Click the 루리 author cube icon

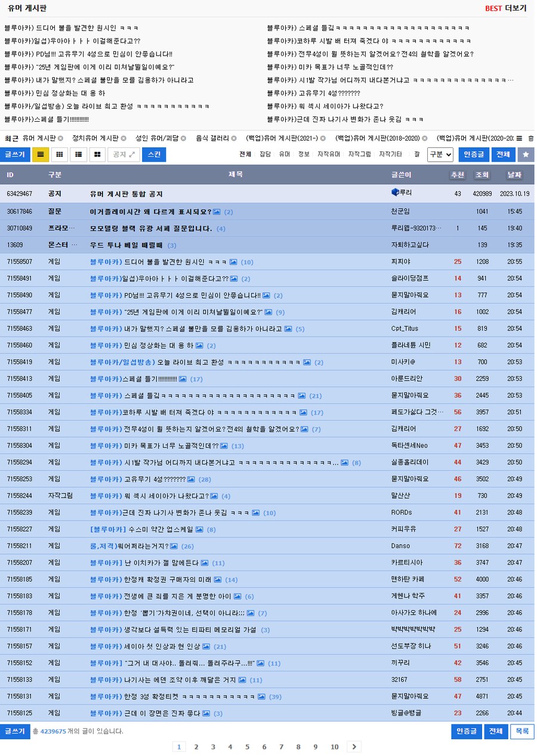[x=394, y=193]
